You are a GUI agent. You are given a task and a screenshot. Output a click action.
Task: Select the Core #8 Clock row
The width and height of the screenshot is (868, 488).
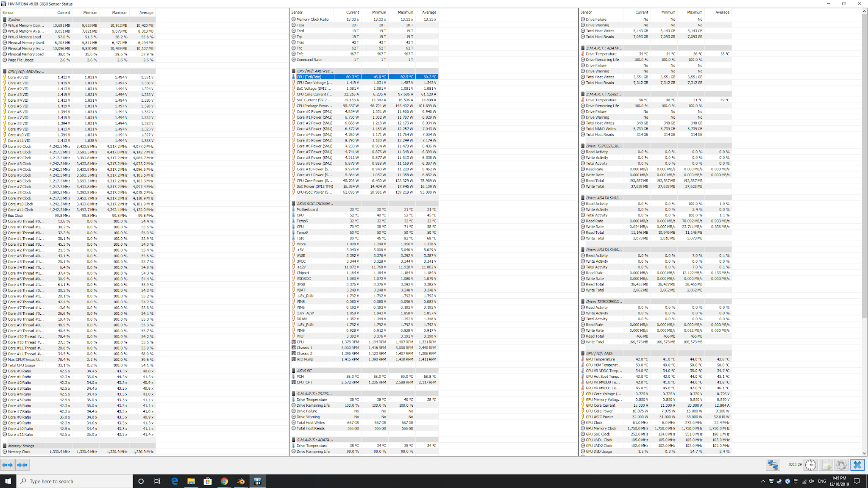coord(78,192)
